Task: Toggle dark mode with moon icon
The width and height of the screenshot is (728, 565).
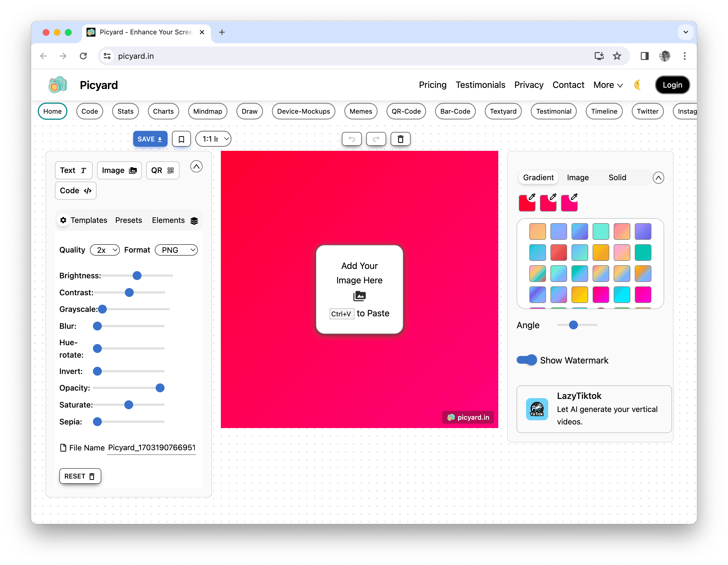Action: (638, 85)
